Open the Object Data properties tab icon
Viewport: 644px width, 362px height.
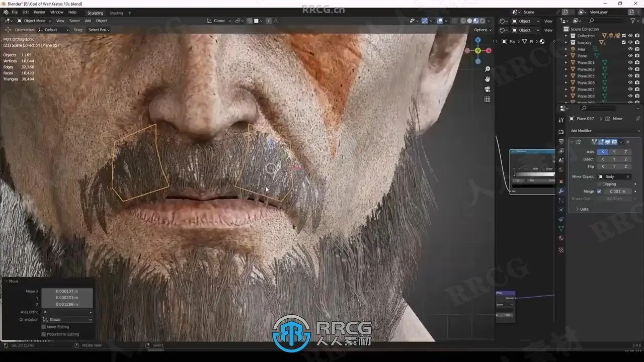(561, 229)
